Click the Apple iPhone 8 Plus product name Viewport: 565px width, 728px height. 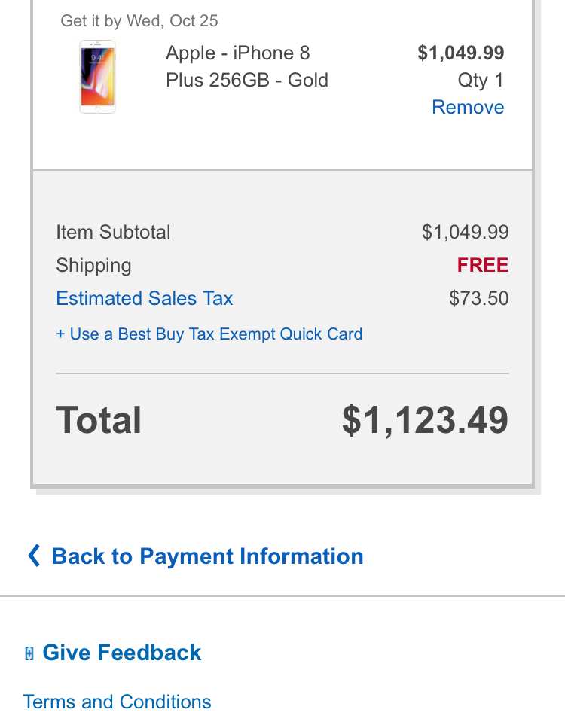[247, 66]
